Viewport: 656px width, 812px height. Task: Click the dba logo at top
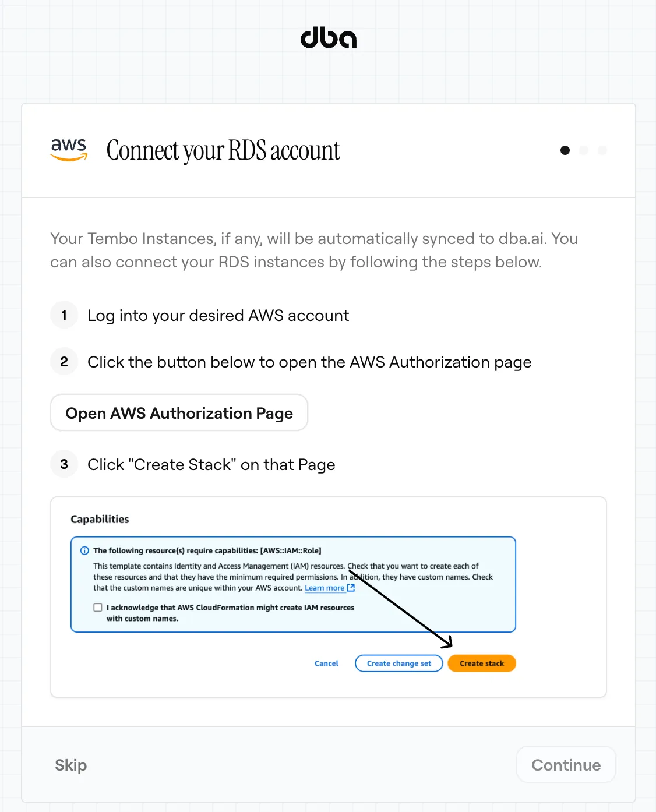(x=329, y=38)
